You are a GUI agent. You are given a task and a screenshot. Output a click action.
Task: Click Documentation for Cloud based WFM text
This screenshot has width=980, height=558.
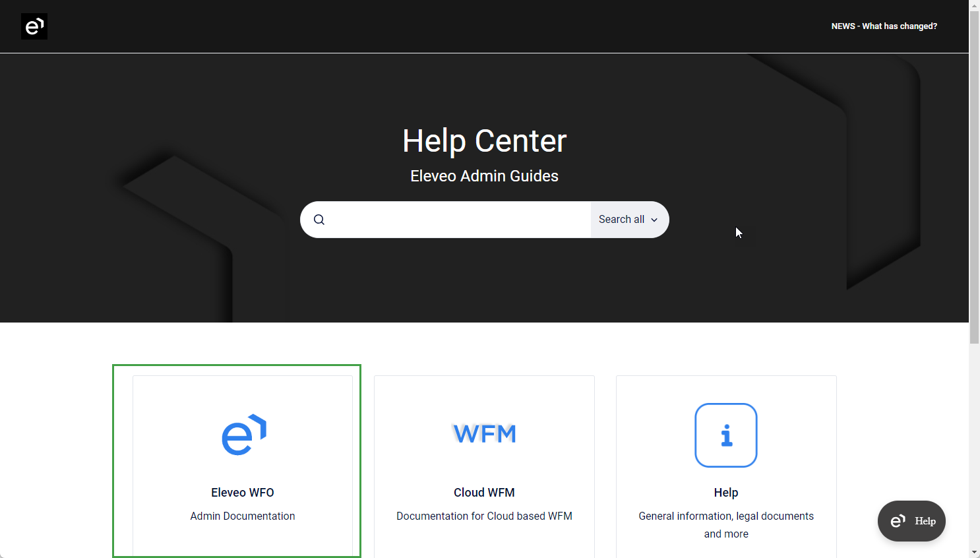pyautogui.click(x=484, y=516)
